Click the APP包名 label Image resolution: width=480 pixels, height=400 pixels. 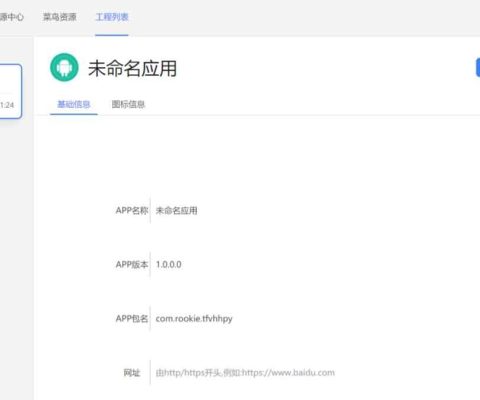132,318
